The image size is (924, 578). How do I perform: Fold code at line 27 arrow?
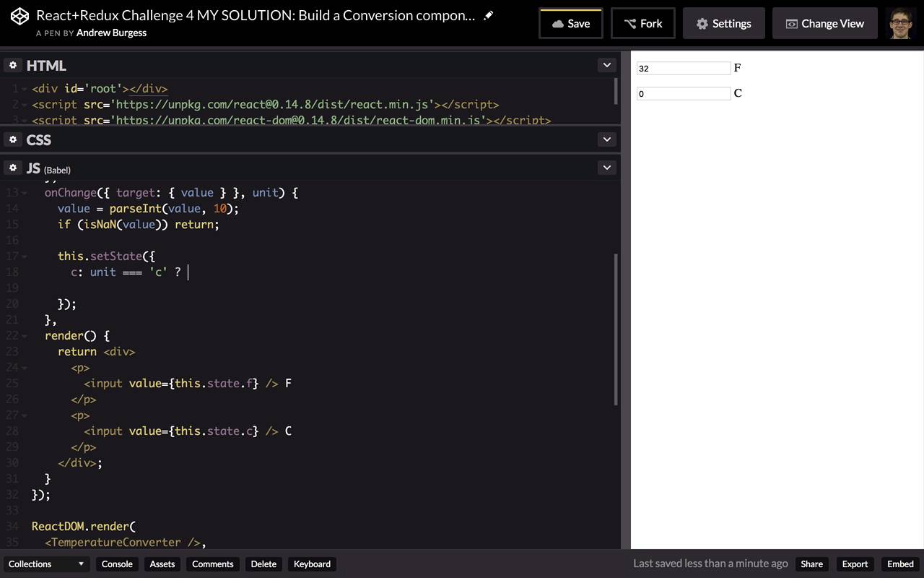pos(25,415)
